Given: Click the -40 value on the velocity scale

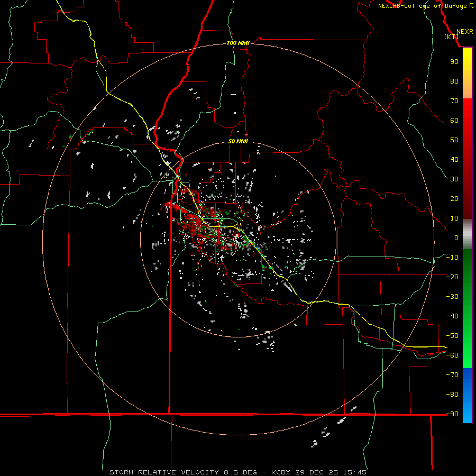Looking at the screenshot, I should click(x=452, y=316).
